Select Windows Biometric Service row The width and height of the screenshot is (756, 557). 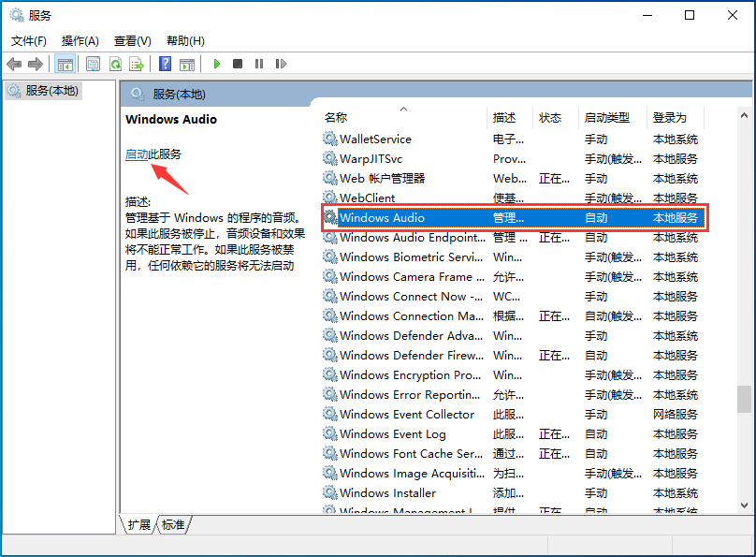[514, 257]
